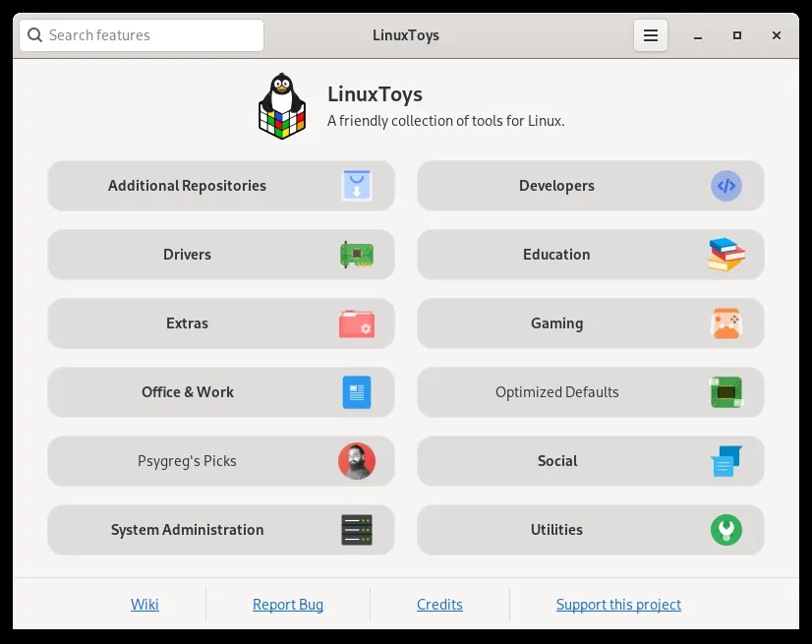This screenshot has width=812, height=644.
Task: Click Report Bug
Action: coord(287,605)
